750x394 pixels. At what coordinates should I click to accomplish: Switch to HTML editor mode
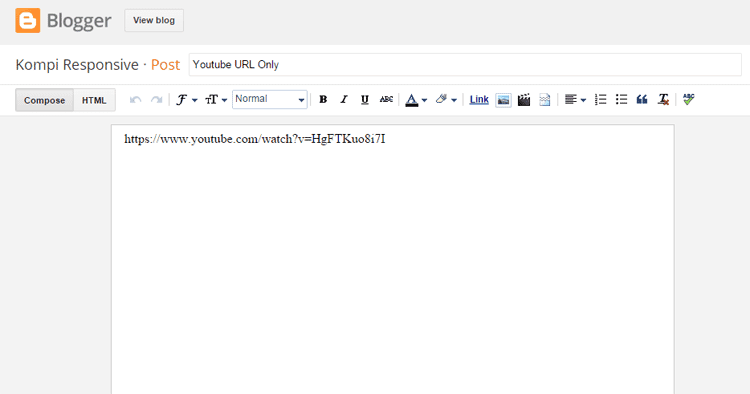tap(94, 100)
